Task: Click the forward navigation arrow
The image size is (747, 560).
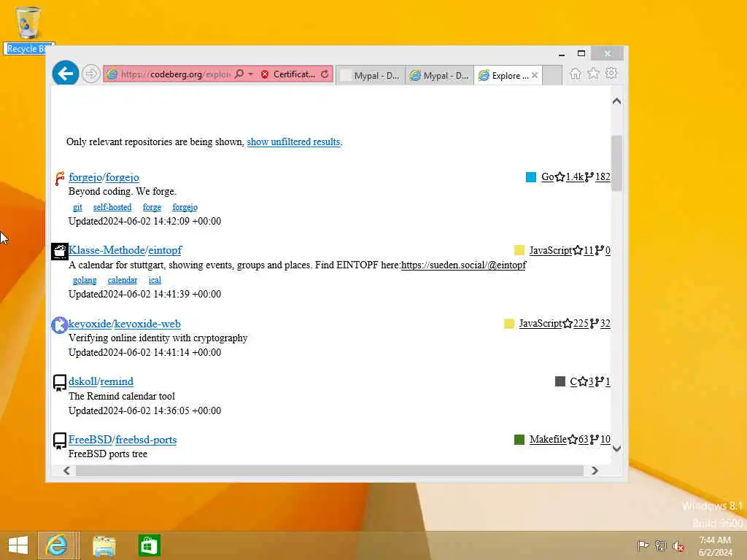Action: point(90,74)
